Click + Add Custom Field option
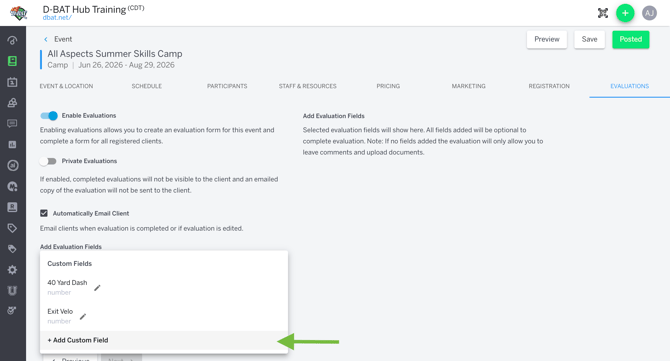Image resolution: width=670 pixels, height=361 pixels. coord(164,340)
